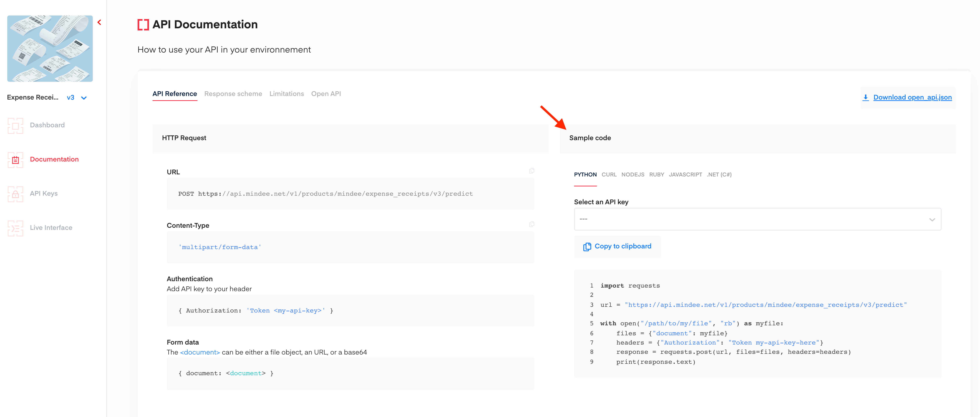This screenshot has width=980, height=417.
Task: Open the version selector next to v3
Action: coord(84,98)
